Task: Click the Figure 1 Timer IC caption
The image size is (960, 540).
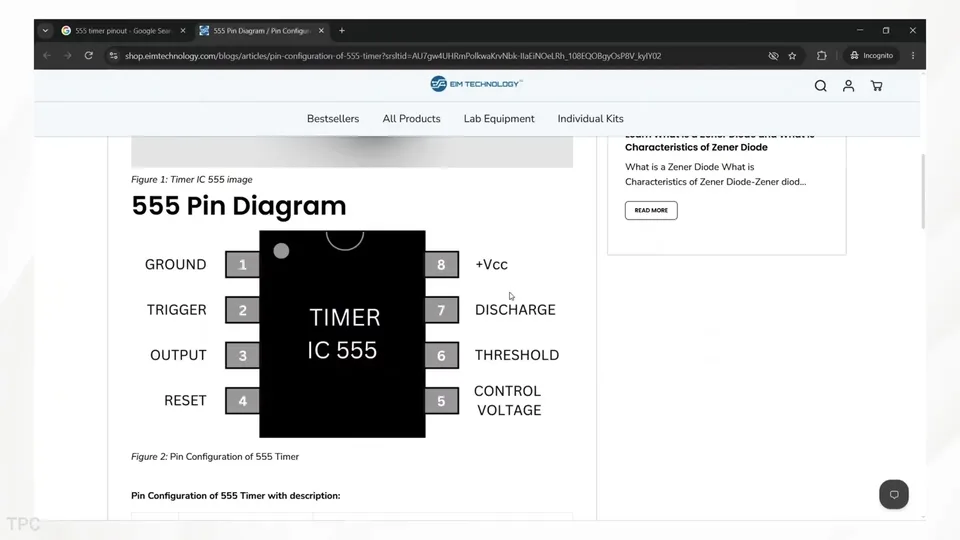Action: [x=192, y=179]
